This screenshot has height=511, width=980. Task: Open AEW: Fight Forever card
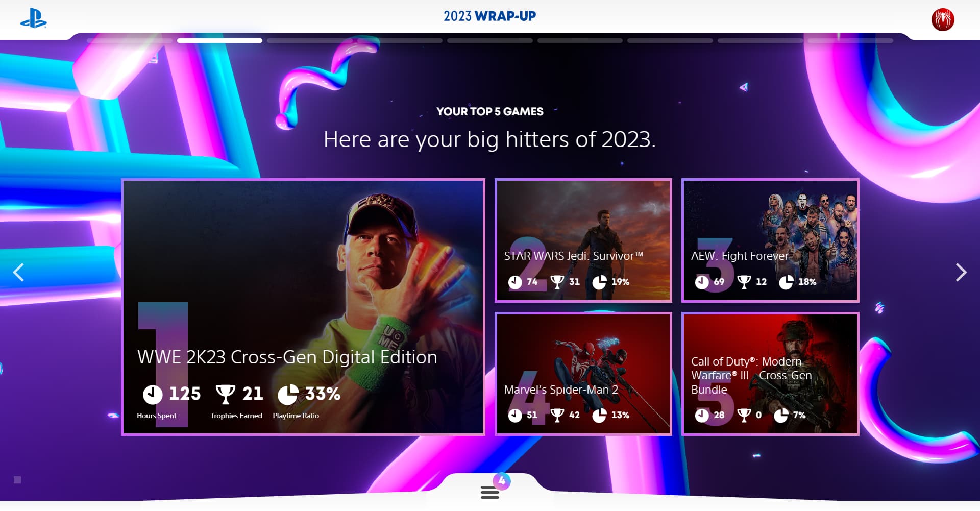(x=770, y=240)
